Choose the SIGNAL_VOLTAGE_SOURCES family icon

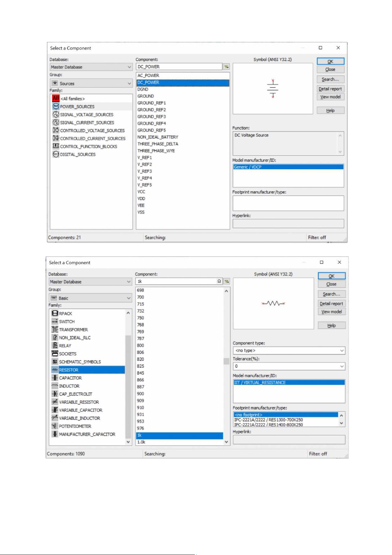coord(56,114)
